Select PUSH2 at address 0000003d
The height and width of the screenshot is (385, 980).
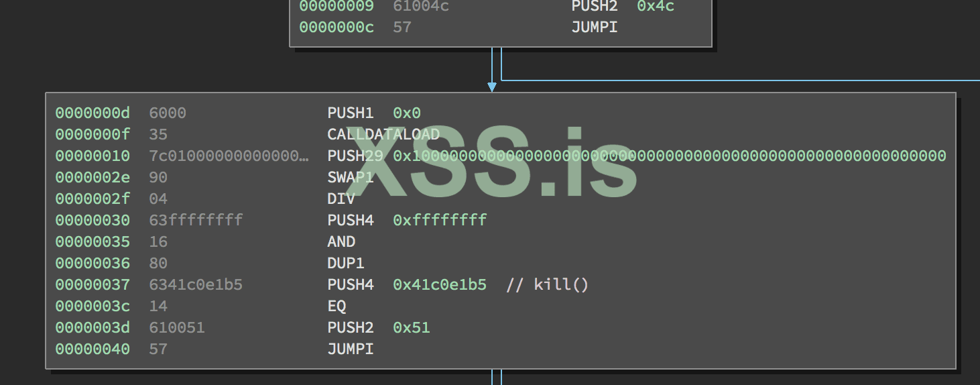coord(351,328)
